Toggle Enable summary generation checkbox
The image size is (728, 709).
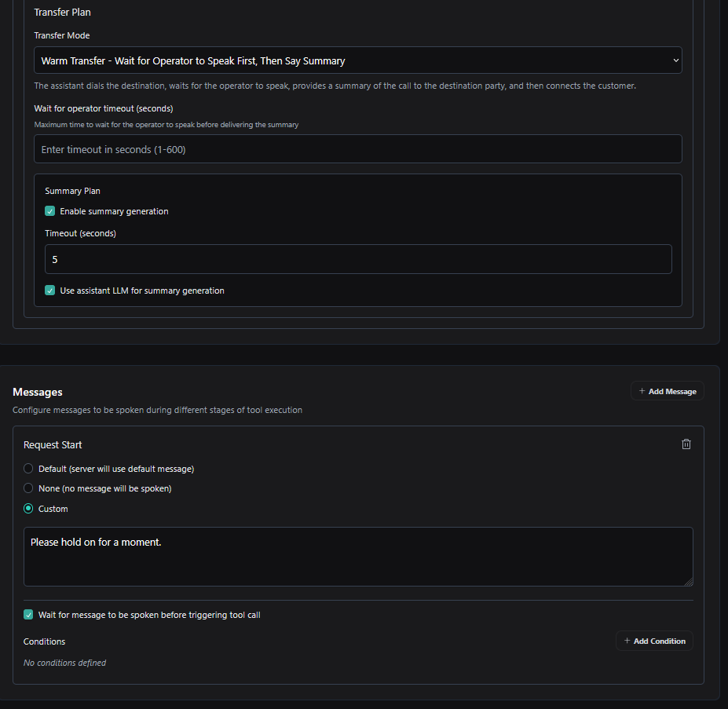coord(50,211)
